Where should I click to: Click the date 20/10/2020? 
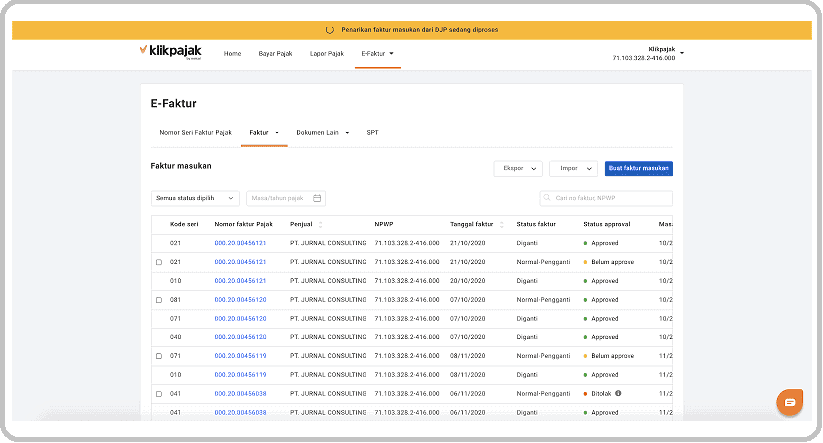click(467, 281)
